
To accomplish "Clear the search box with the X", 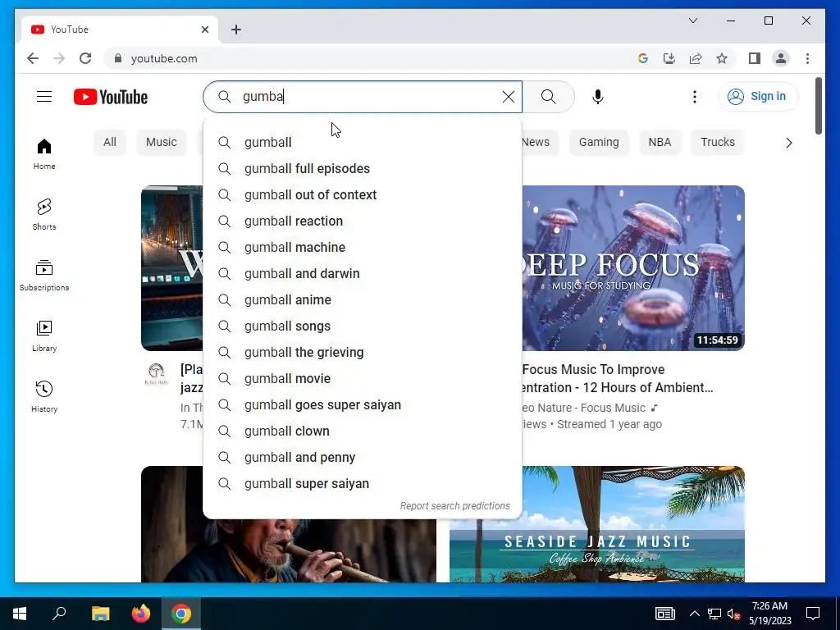I will 509,97.
